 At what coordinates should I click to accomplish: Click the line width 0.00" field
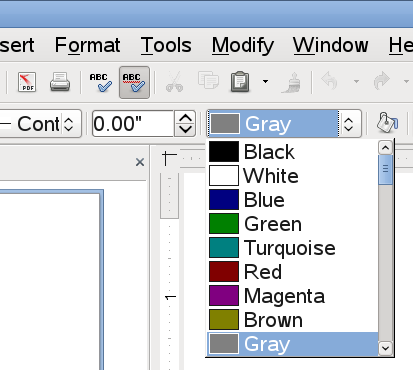click(x=133, y=124)
